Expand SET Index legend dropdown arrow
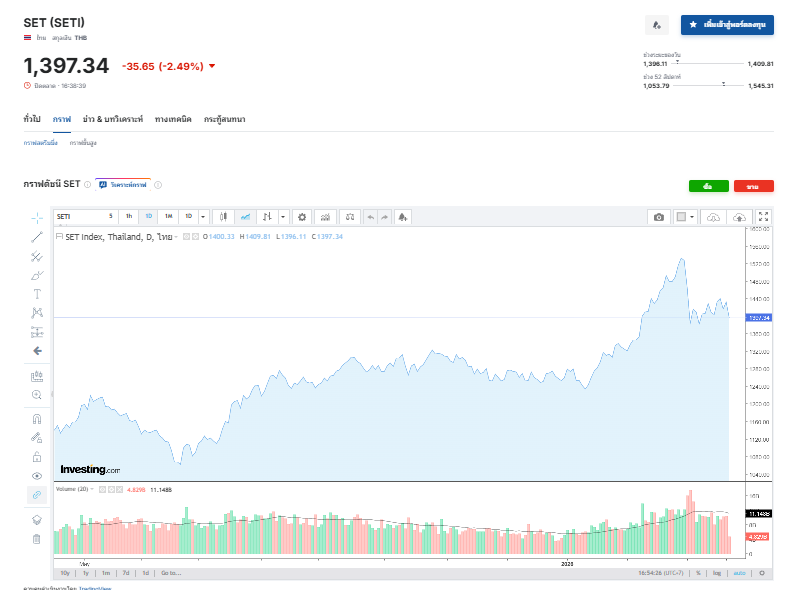This screenshot has width=785, height=590. 176,237
